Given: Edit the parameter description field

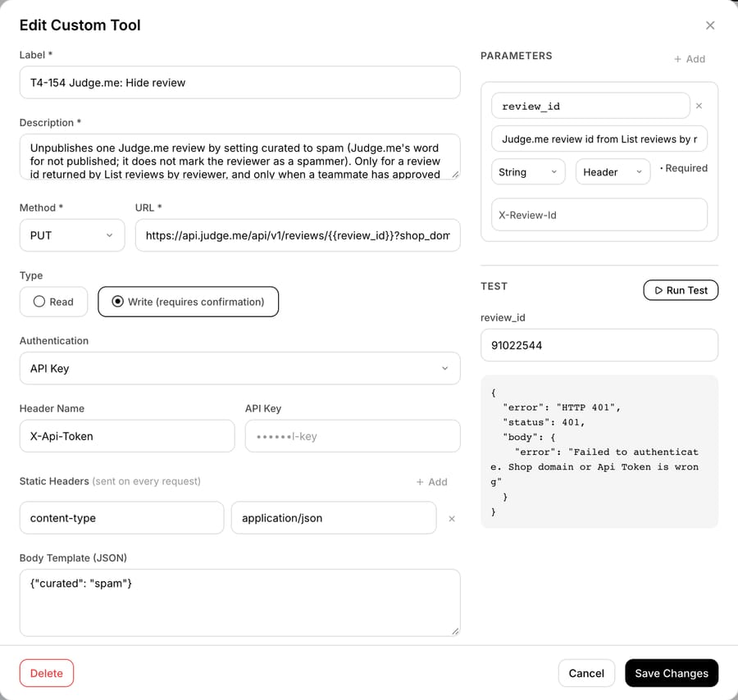Looking at the screenshot, I should pos(599,139).
